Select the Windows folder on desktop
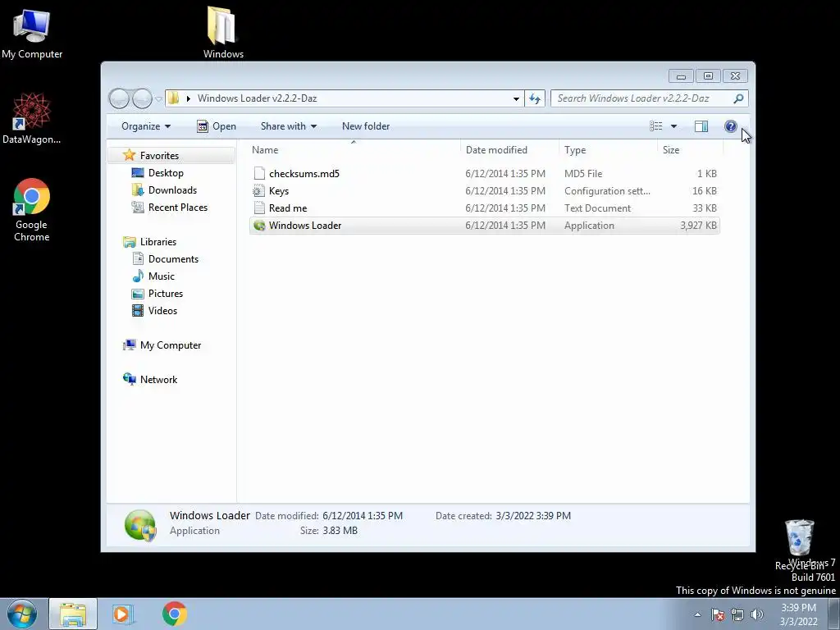Screen dimensions: 840x630 [x=223, y=32]
